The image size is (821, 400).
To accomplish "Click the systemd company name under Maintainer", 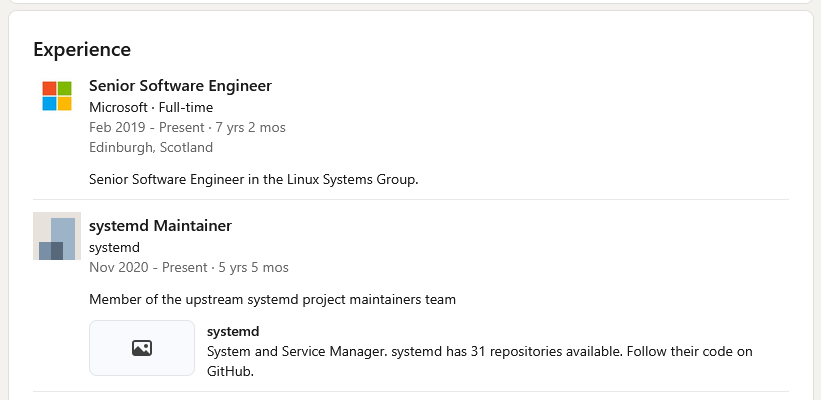I will (114, 247).
